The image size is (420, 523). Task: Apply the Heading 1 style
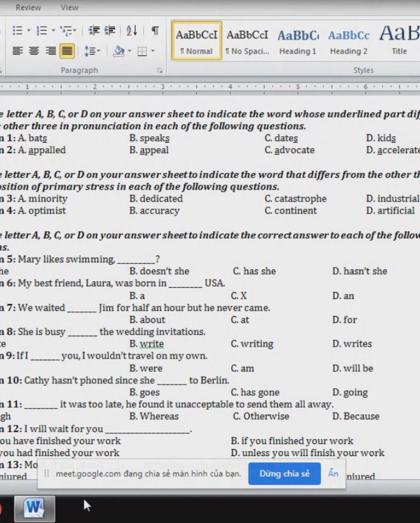(298, 41)
